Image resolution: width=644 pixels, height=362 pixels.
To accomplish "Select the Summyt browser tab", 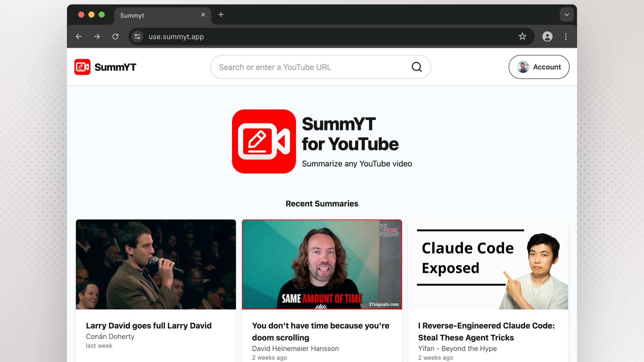I will click(163, 16).
